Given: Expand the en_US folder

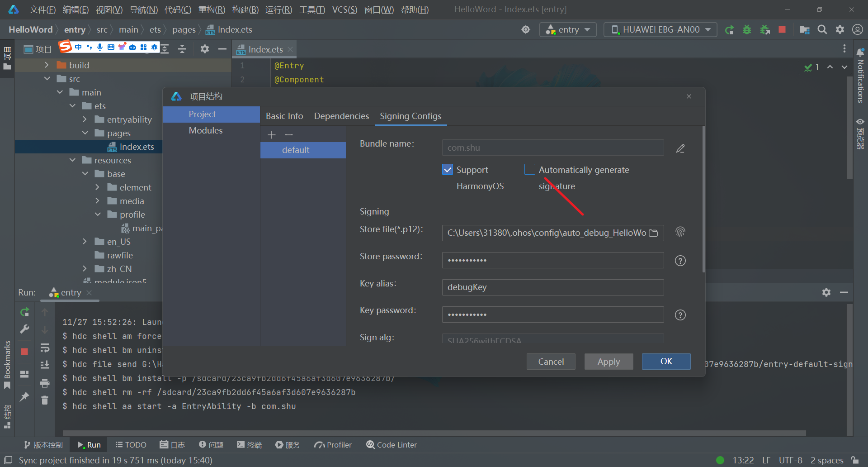Looking at the screenshot, I should (x=85, y=242).
